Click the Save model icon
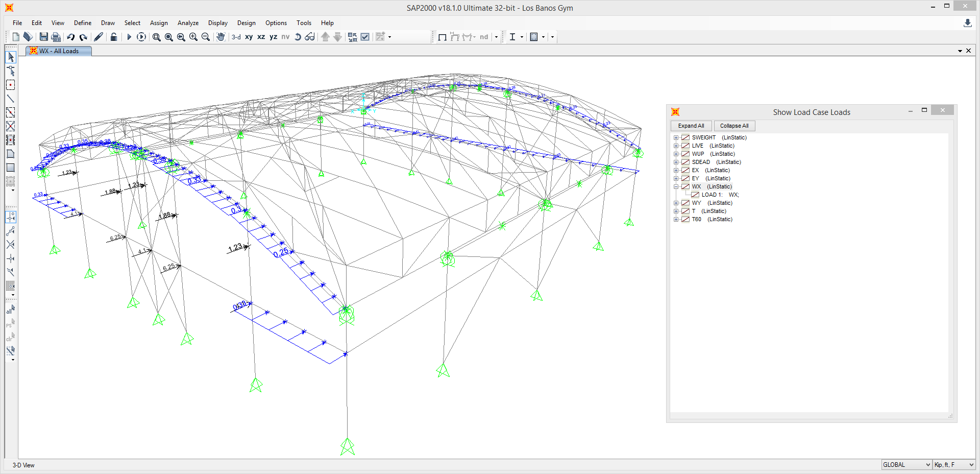This screenshot has height=474, width=980. 44,37
